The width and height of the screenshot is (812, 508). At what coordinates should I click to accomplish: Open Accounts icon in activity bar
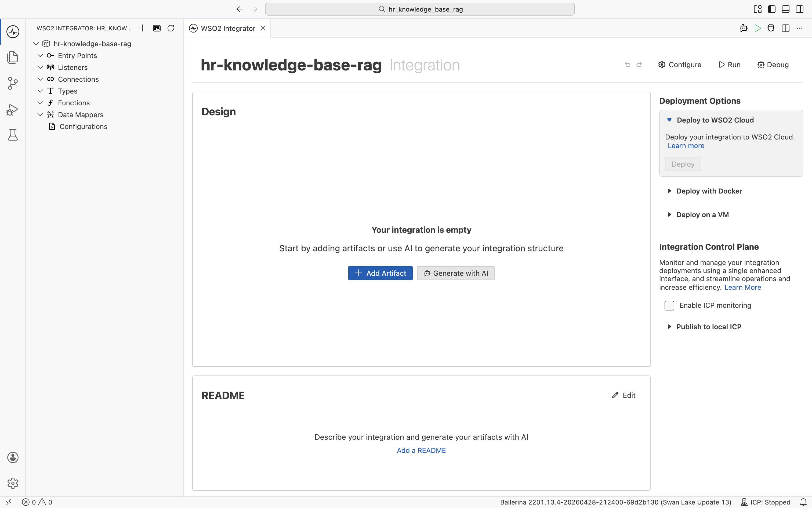click(x=13, y=457)
